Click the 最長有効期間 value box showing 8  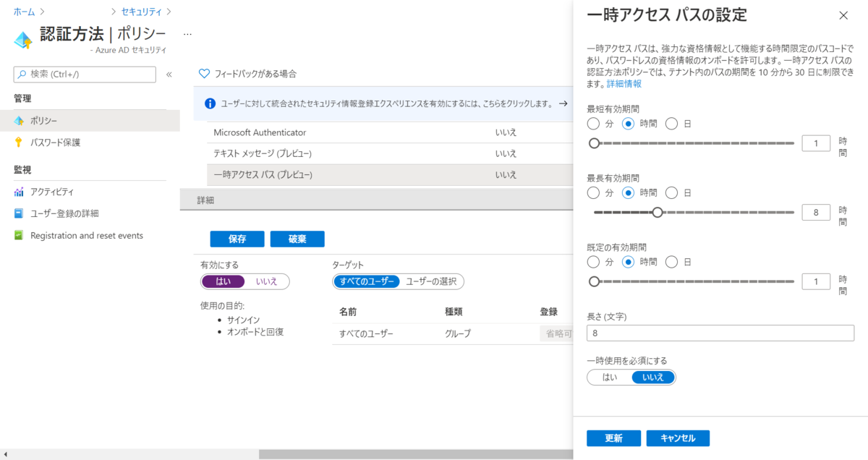tap(816, 212)
